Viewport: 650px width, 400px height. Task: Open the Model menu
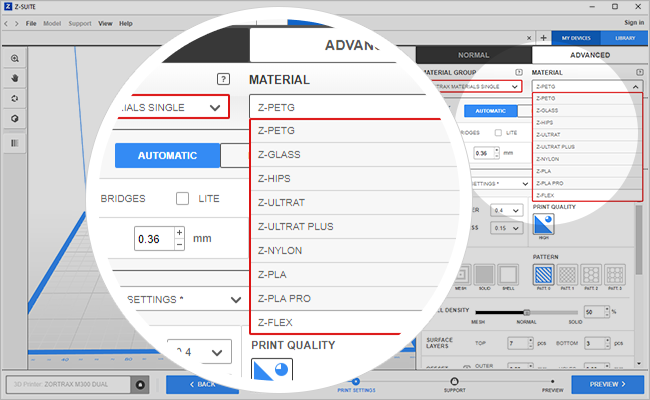[52, 24]
